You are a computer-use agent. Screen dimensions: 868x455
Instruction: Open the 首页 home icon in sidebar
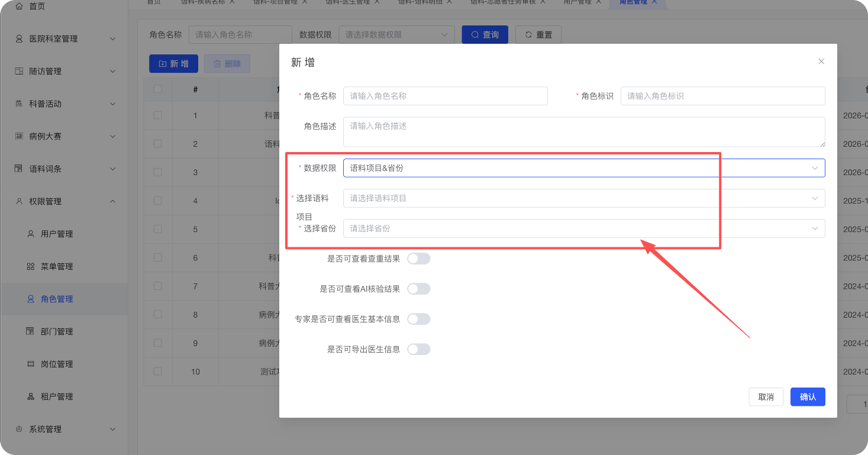18,6
